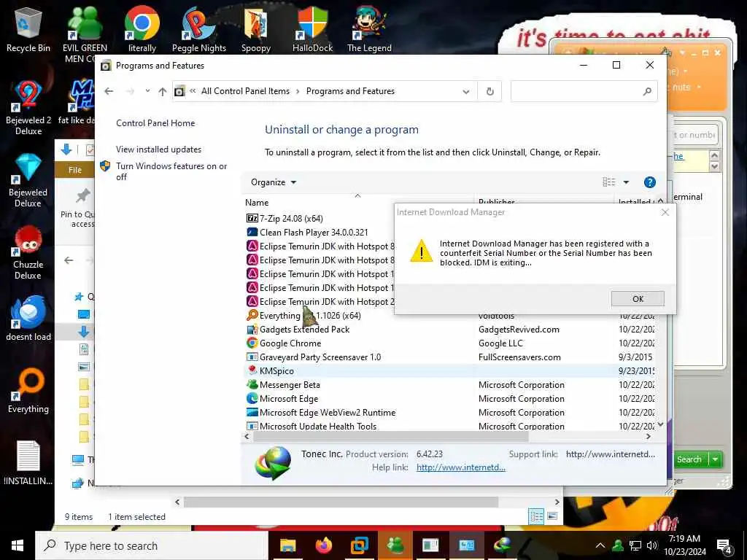Select Microsoft Update Health Tools entry
The height and width of the screenshot is (560, 747).
[318, 426]
